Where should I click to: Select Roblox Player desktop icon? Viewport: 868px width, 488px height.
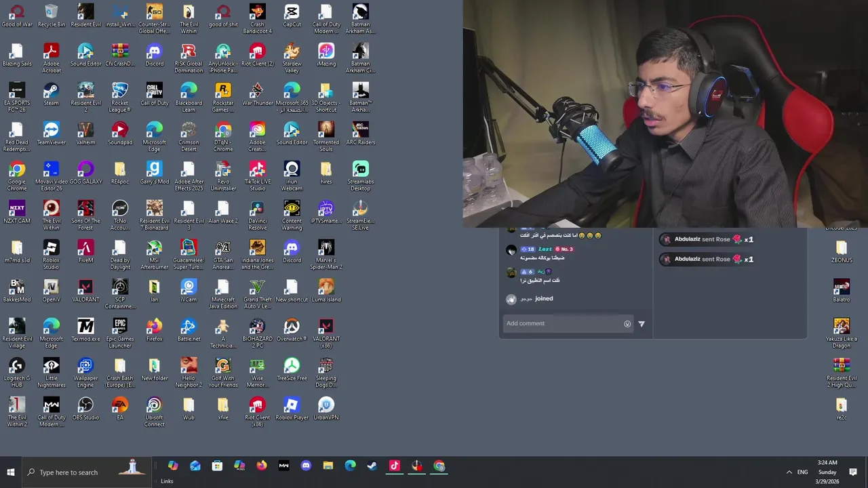point(292,409)
